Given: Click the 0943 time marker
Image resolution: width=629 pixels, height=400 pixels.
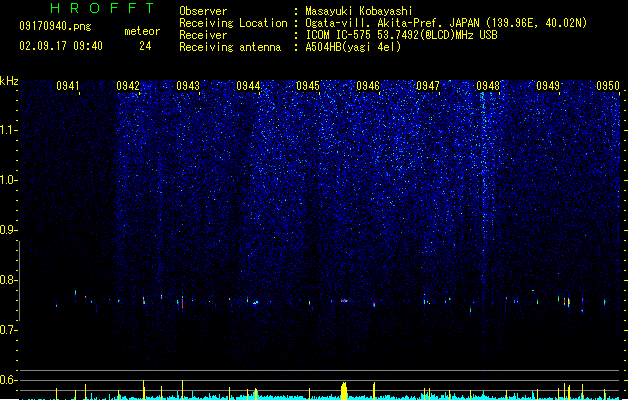Looking at the screenshot, I should coord(188,86).
